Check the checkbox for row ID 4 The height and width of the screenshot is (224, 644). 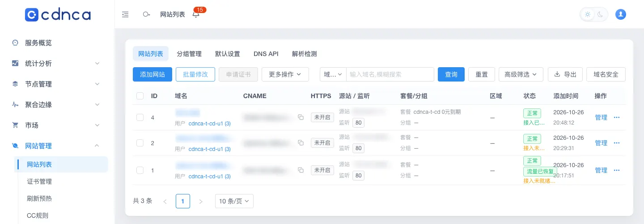click(x=140, y=117)
